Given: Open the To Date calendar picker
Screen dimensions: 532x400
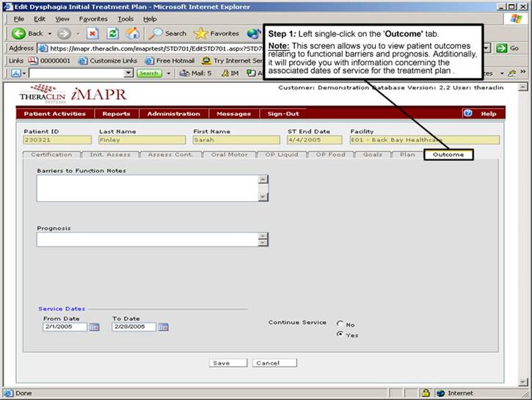Looking at the screenshot, I should pos(163,327).
